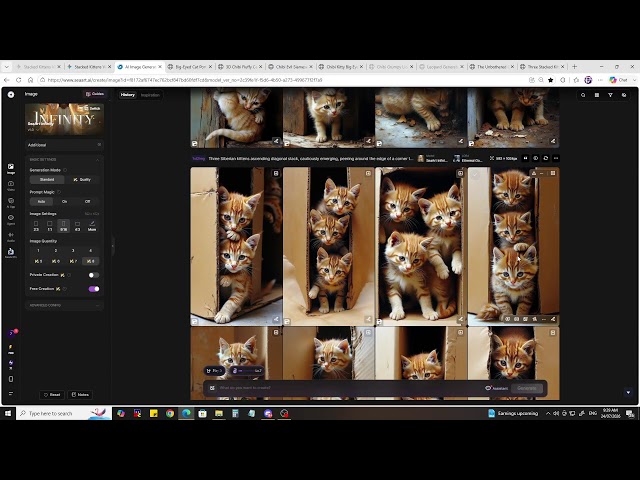This screenshot has height=480, width=640.
Task: Set image quantity to 2
Action: pyautogui.click(x=56, y=251)
